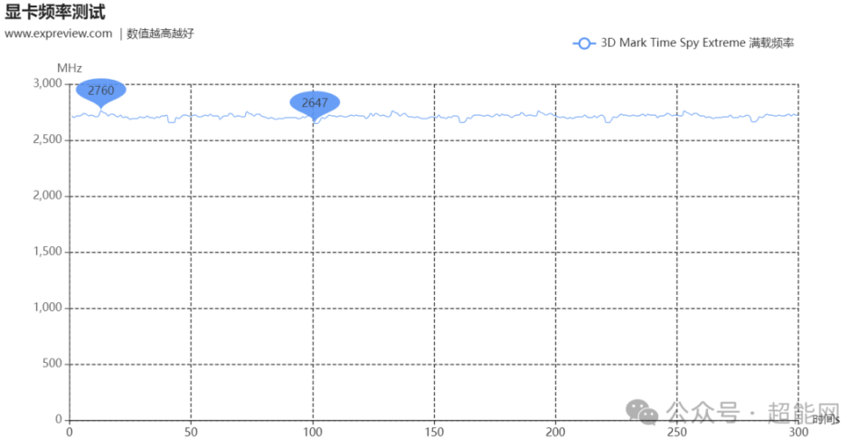The width and height of the screenshot is (868, 448).
Task: Click the 数值越高越好 subtitle text
Action: coord(161,33)
